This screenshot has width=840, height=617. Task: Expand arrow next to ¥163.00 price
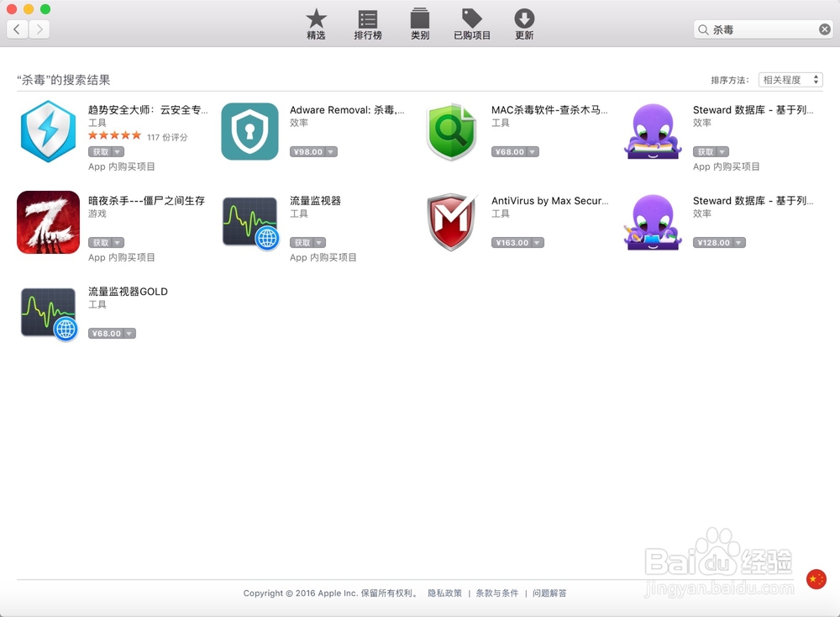[538, 242]
